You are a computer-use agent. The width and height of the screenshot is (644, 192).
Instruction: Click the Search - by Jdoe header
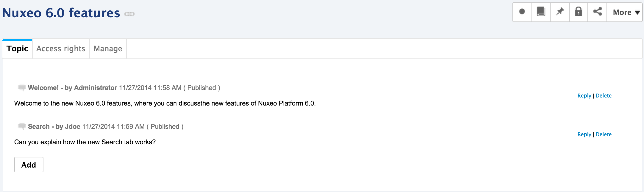(54, 127)
